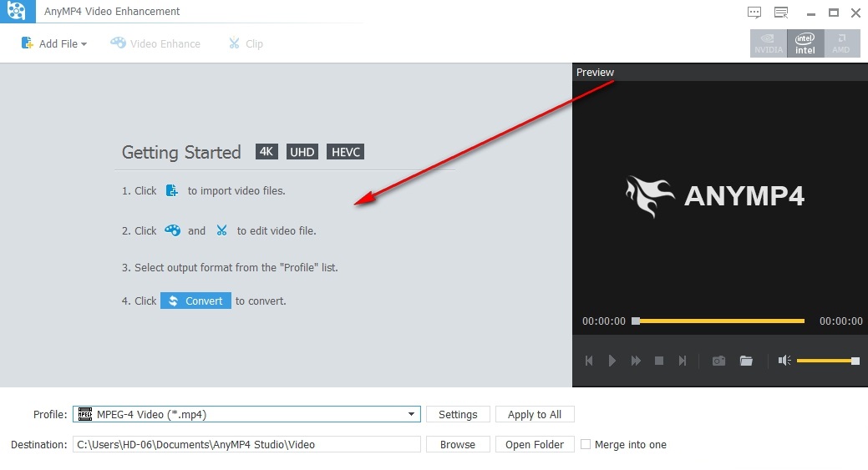Open the register/menu icon in title bar
The width and height of the screenshot is (868, 470).
[x=781, y=13]
